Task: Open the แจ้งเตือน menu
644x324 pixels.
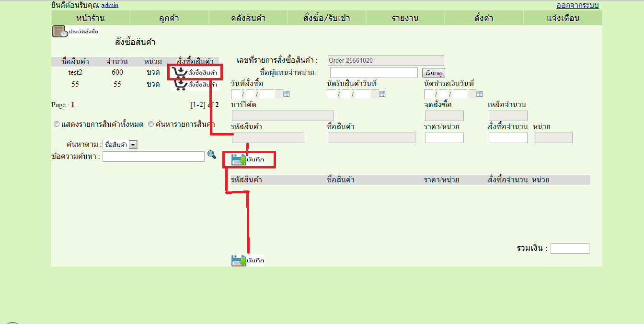Action: [563, 18]
